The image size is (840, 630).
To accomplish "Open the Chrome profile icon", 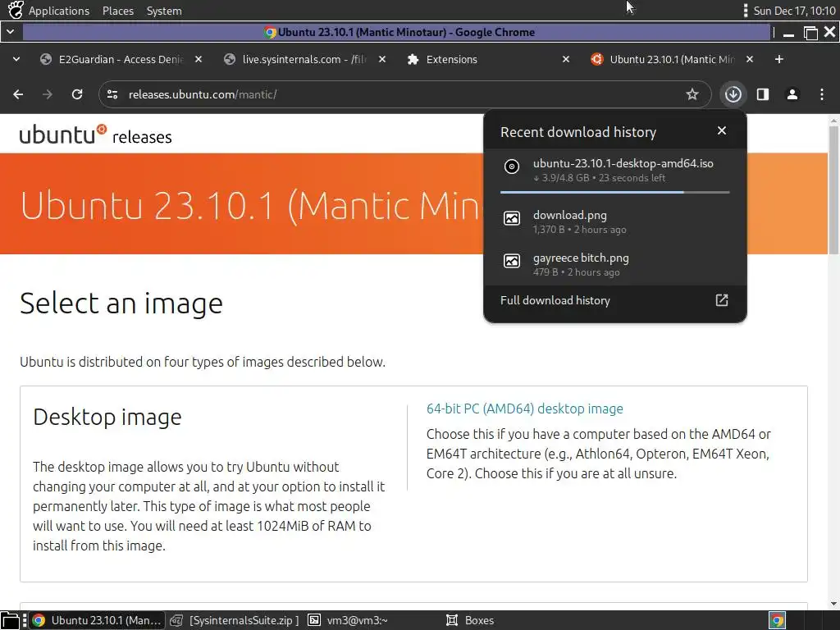I will (x=792, y=94).
